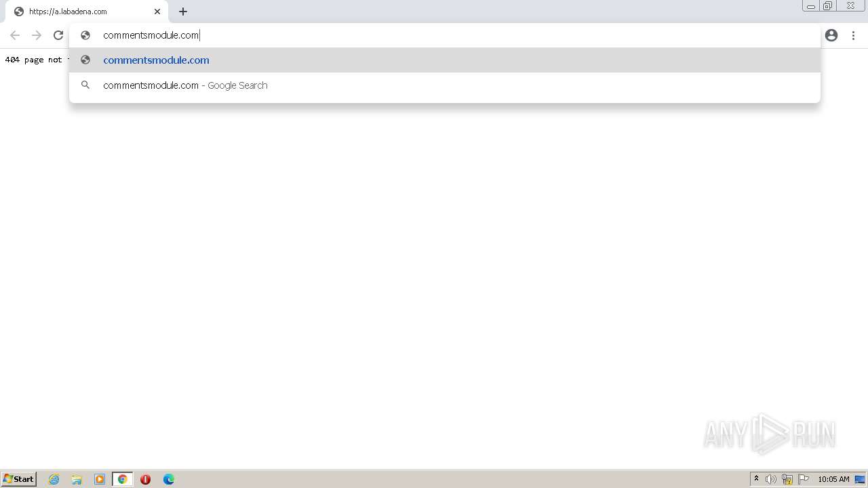
Task: Click the address bar containing commentsmodule.com
Action: (444, 35)
